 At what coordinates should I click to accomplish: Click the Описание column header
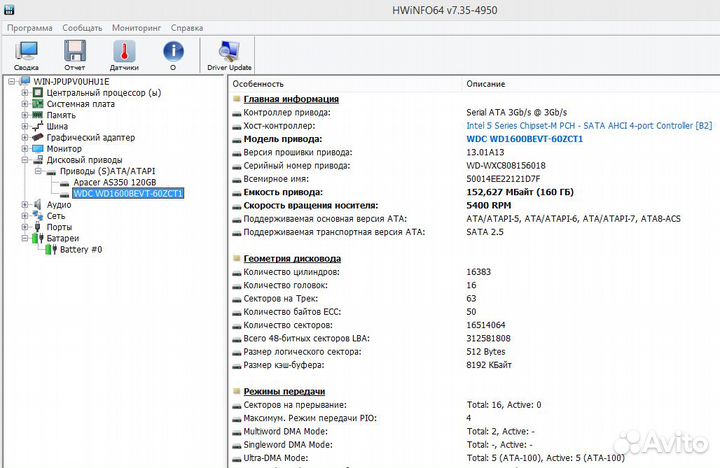point(485,84)
